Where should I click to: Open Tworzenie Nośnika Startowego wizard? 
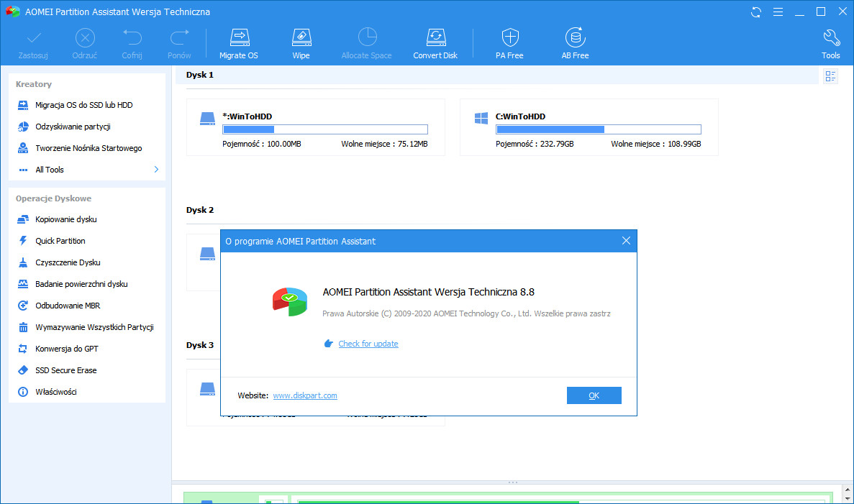tap(87, 148)
